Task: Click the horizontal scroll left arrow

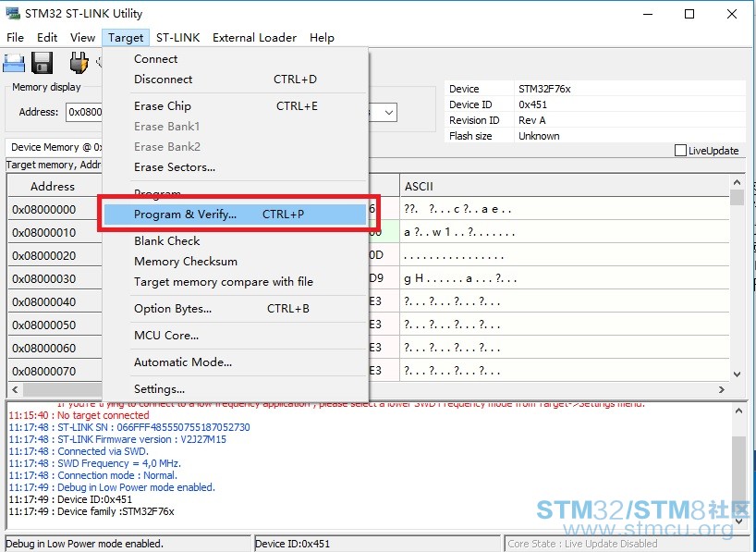Action: click(x=15, y=389)
